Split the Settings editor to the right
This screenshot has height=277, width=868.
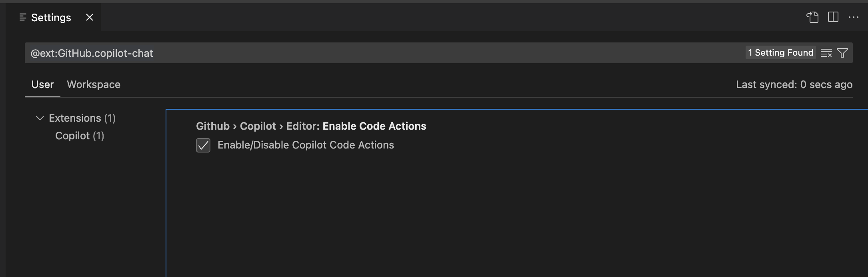[x=834, y=17]
